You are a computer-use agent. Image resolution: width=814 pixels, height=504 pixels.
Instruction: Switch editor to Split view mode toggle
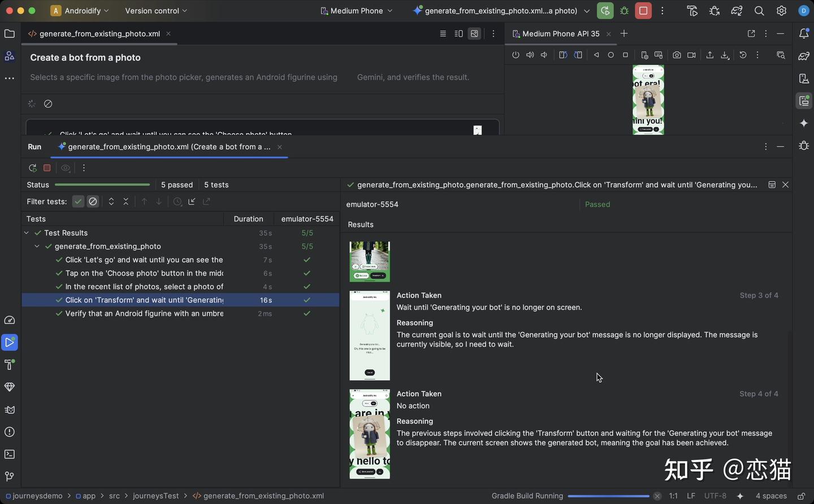click(458, 33)
